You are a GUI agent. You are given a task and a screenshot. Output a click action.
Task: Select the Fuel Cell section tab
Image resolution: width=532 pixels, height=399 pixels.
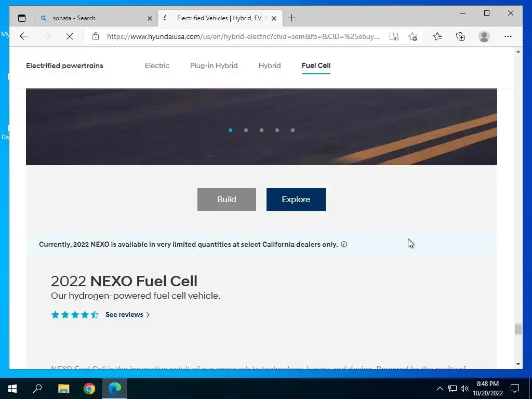click(x=316, y=65)
